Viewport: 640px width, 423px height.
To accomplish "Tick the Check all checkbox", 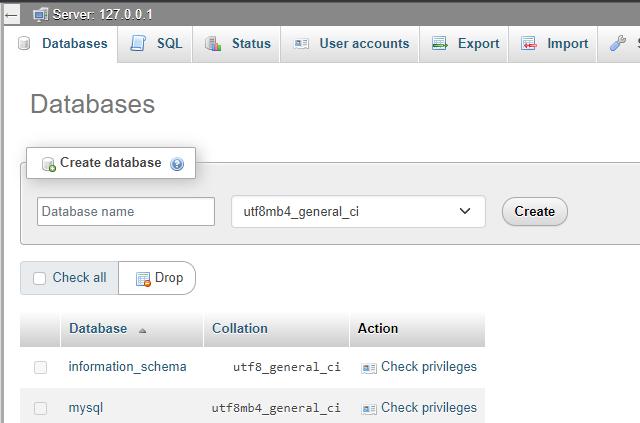I will coord(39,278).
